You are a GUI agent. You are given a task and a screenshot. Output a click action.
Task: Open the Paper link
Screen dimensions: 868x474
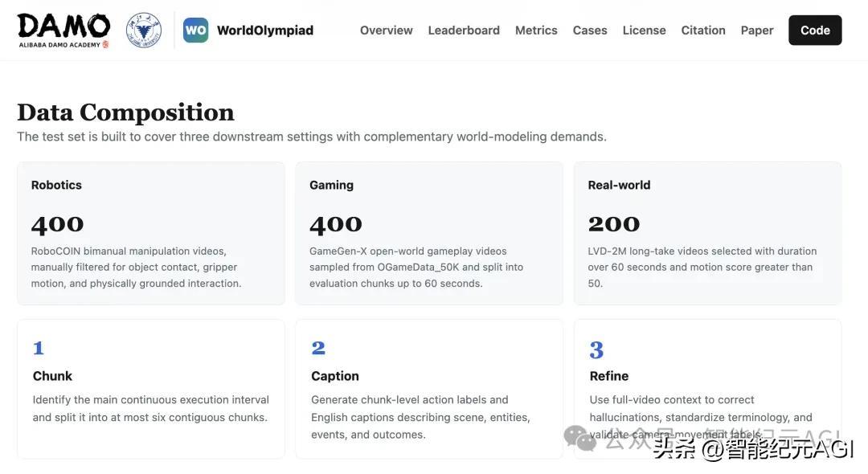(x=757, y=31)
